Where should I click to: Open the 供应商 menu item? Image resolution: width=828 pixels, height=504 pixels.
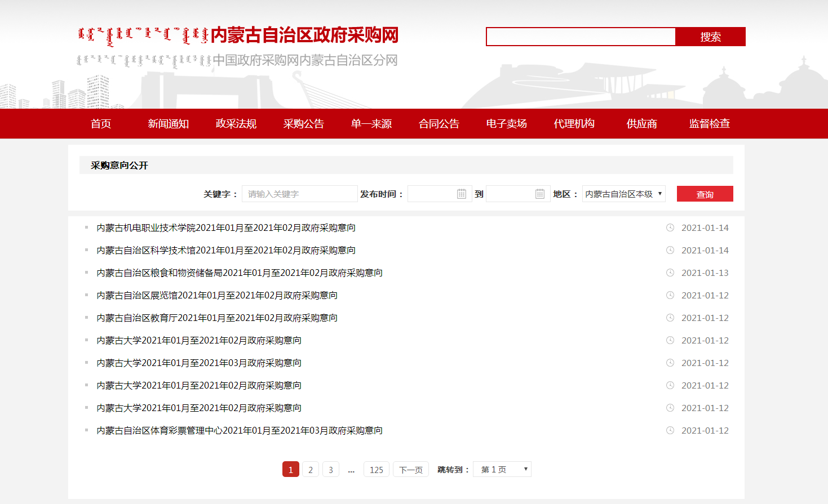(x=641, y=124)
